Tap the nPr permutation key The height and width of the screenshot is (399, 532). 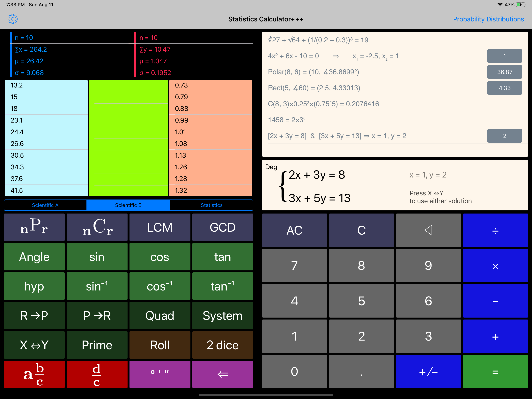pos(34,227)
